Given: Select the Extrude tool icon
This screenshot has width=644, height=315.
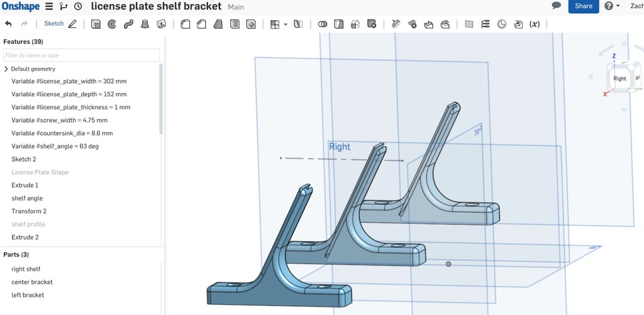Looking at the screenshot, I should [96, 25].
